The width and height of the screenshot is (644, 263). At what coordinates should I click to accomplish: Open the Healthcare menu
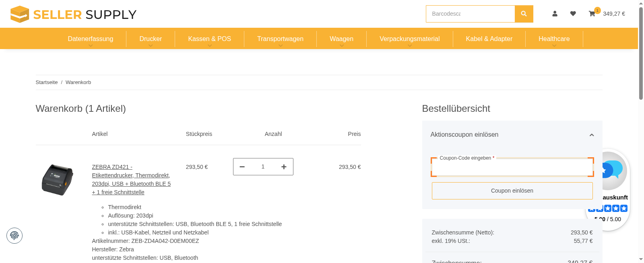(554, 39)
